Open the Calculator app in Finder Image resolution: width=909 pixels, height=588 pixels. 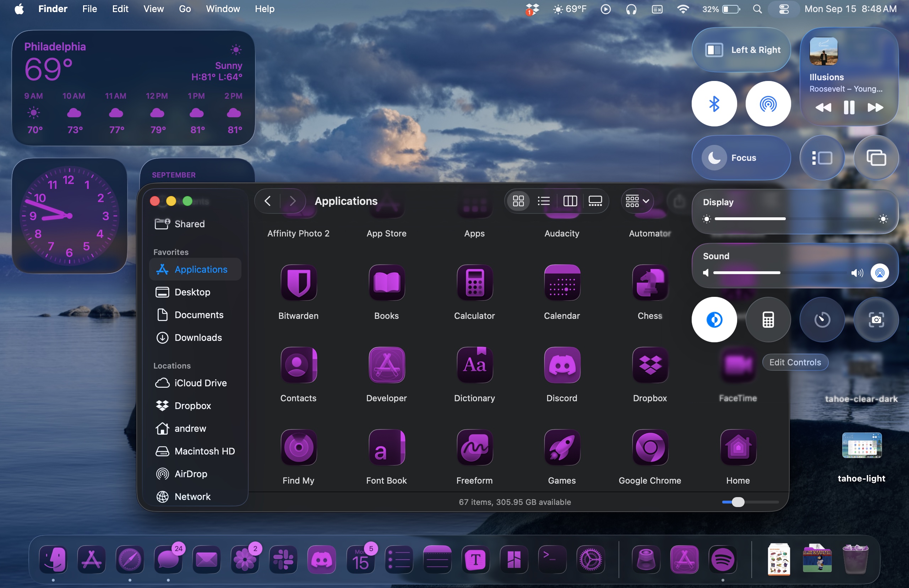click(474, 283)
